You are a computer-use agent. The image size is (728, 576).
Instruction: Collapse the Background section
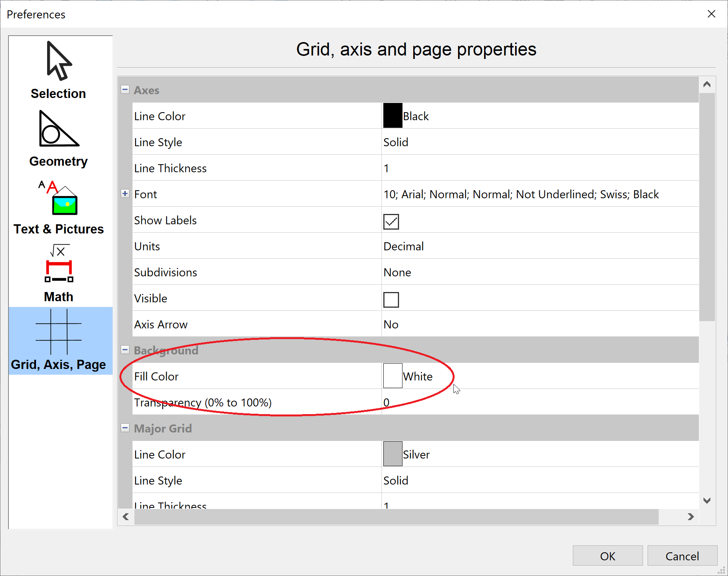pyautogui.click(x=125, y=350)
